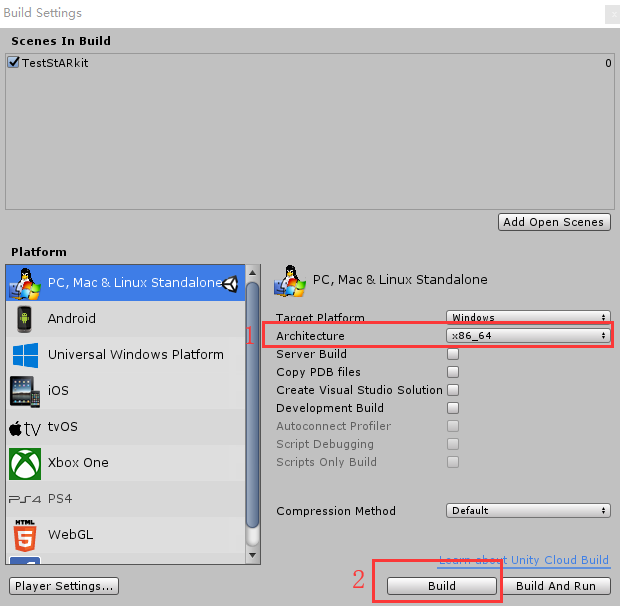Click the Build button
The width and height of the screenshot is (620, 606).
[x=442, y=586]
